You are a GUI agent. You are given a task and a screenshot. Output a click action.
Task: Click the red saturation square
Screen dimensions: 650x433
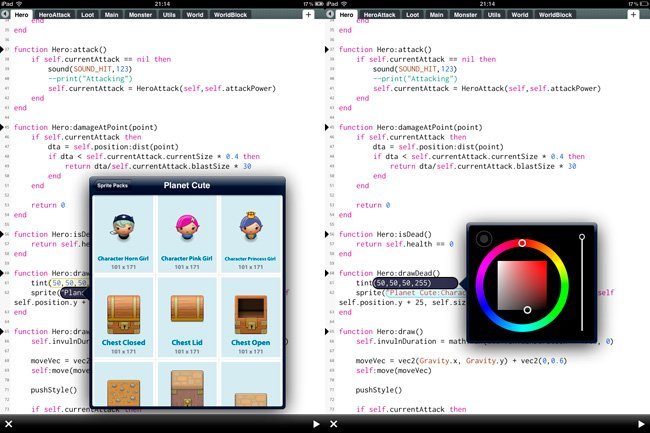click(x=522, y=285)
